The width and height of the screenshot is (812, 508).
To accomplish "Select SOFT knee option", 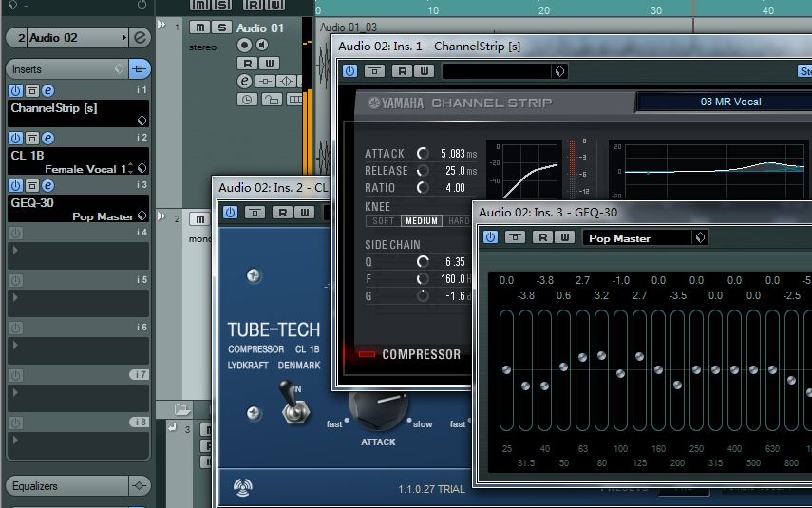I will pyautogui.click(x=384, y=221).
